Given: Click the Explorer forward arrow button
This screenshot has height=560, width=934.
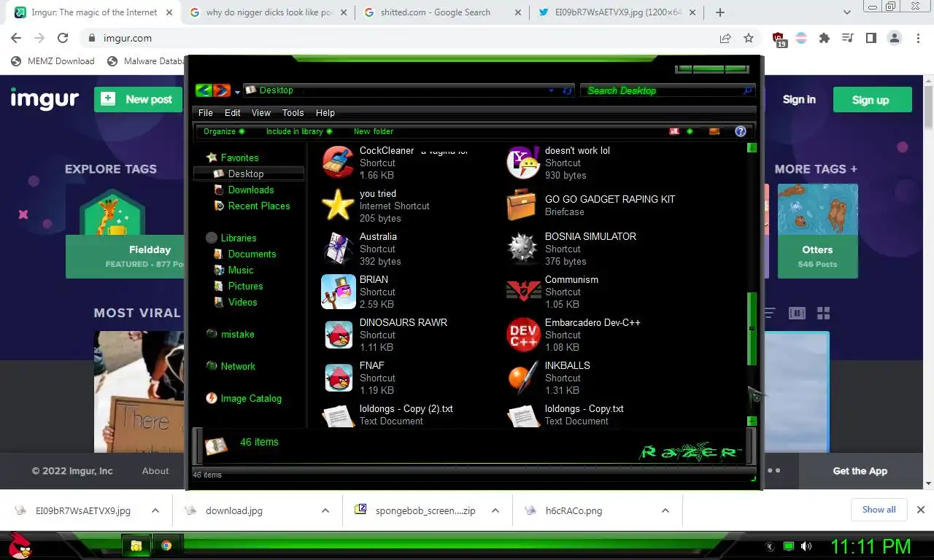Looking at the screenshot, I should [x=221, y=90].
